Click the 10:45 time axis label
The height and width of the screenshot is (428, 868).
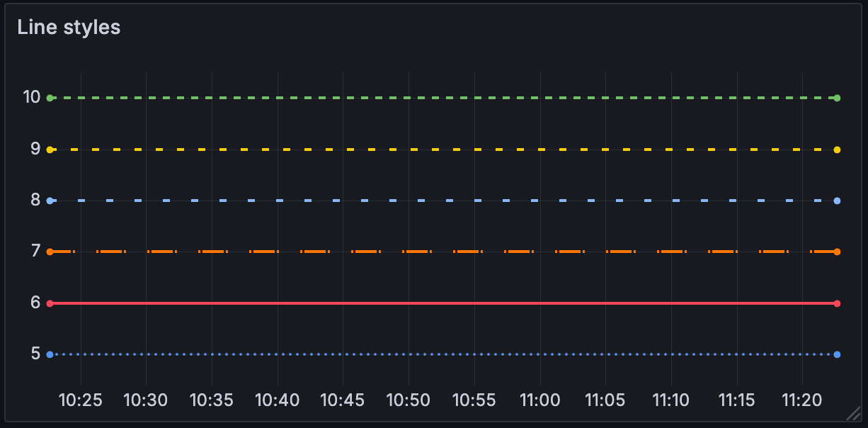click(343, 400)
